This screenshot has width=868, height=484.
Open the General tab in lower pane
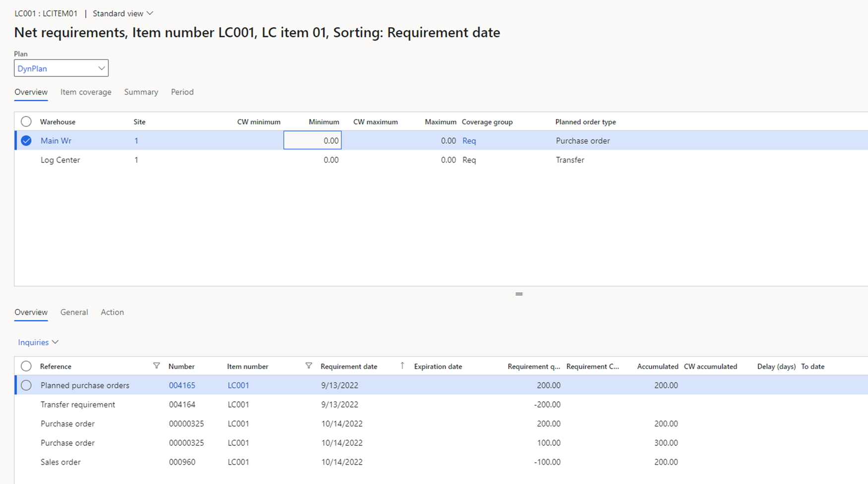point(74,312)
